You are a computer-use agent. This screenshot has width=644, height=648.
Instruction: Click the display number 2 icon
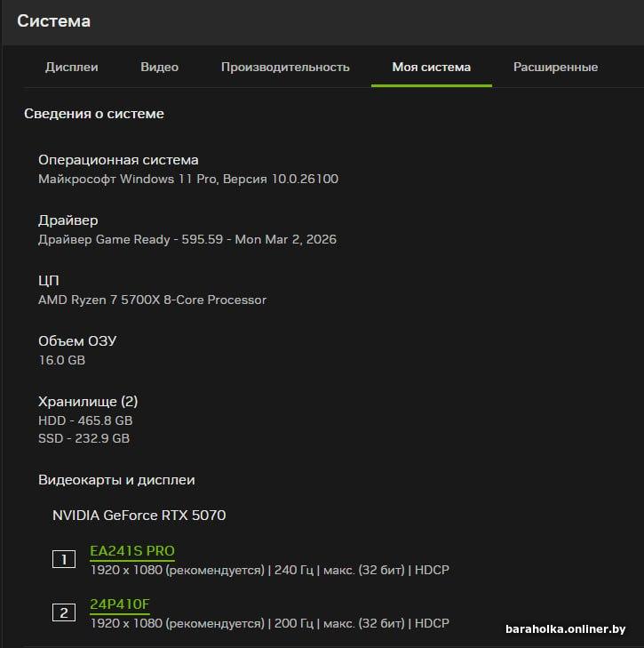coord(64,612)
